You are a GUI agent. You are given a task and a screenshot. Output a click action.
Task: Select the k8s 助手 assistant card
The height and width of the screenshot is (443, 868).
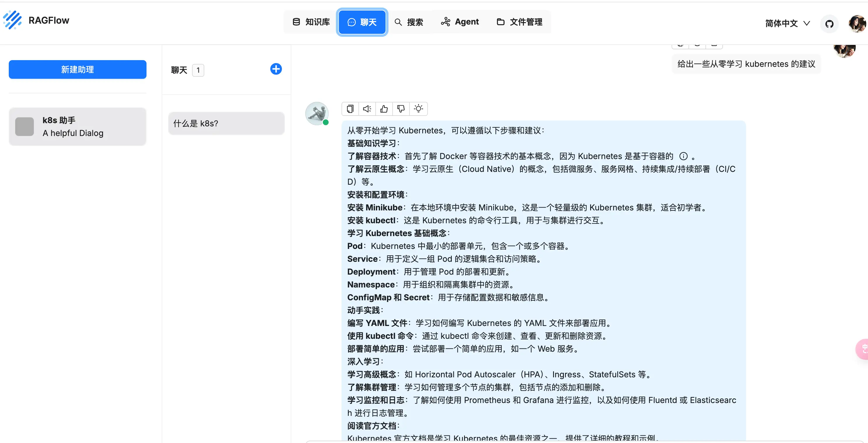click(78, 127)
